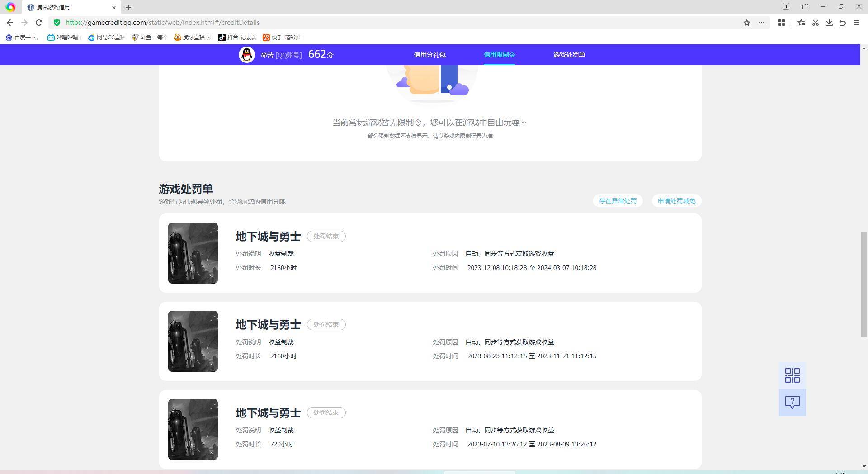The image size is (868, 474).
Task: Click the undo closed tab icon
Action: pos(842,23)
